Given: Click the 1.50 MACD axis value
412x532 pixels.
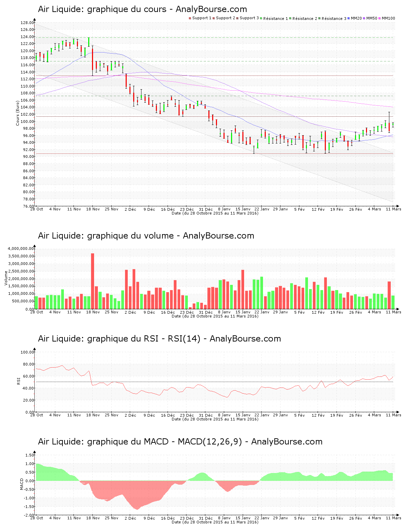Looking at the screenshot, I should pyautogui.click(x=30, y=455).
